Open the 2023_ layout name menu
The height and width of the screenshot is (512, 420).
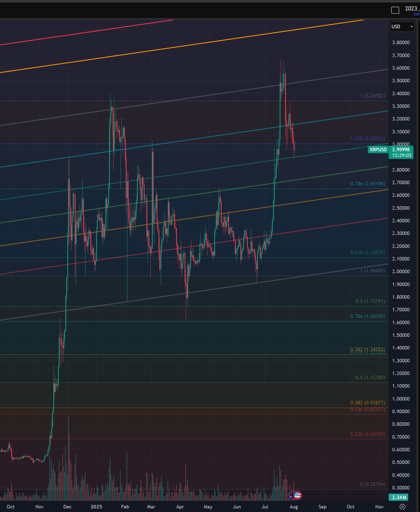point(412,9)
